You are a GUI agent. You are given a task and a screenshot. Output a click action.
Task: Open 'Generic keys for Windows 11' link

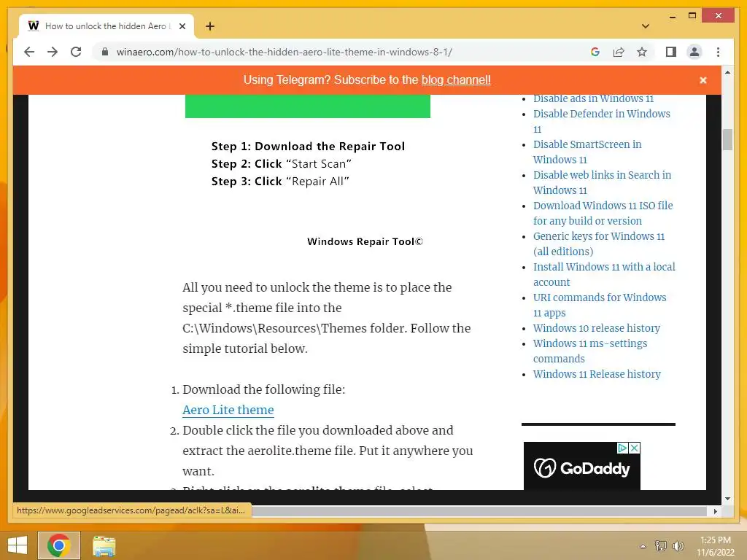tap(599, 244)
